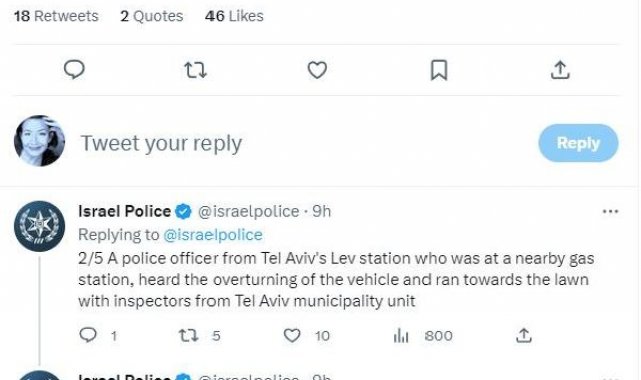
Task: Click the blue Reply button
Action: (578, 143)
